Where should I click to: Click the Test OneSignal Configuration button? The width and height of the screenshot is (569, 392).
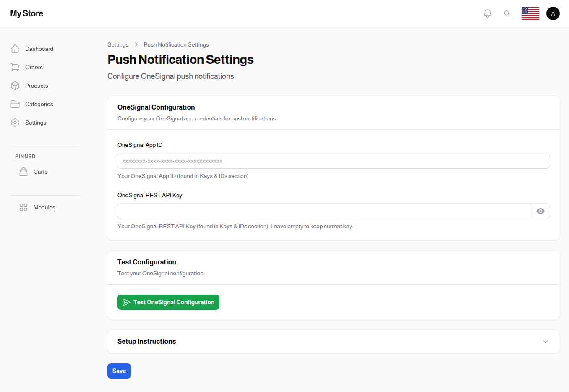coord(168,302)
